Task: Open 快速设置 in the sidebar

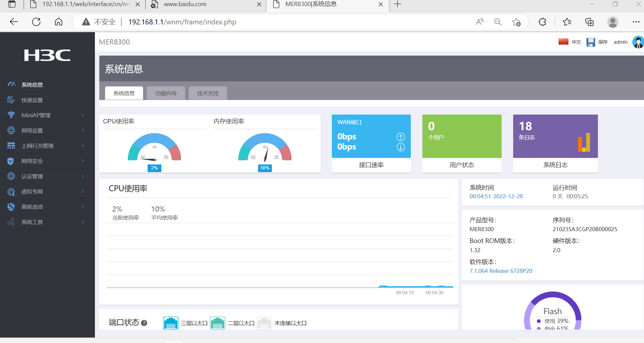Action: 32,100
